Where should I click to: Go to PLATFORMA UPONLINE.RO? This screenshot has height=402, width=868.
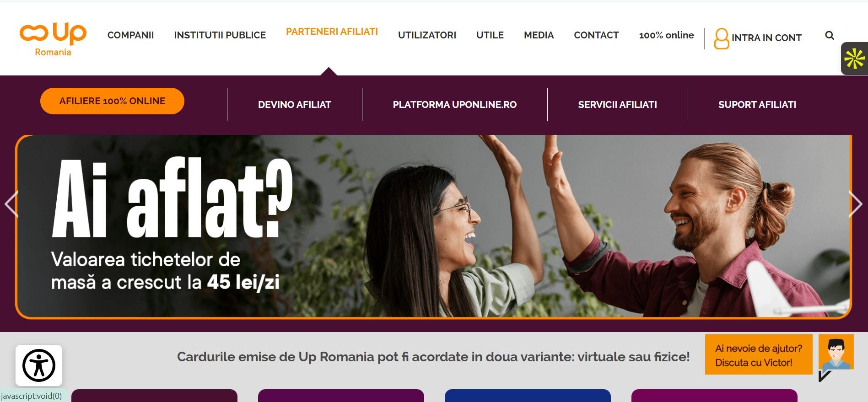454,105
